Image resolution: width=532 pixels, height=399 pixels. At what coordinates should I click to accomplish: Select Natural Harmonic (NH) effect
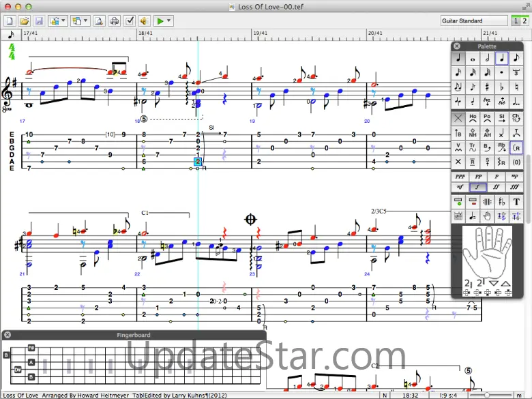pyautogui.click(x=473, y=133)
